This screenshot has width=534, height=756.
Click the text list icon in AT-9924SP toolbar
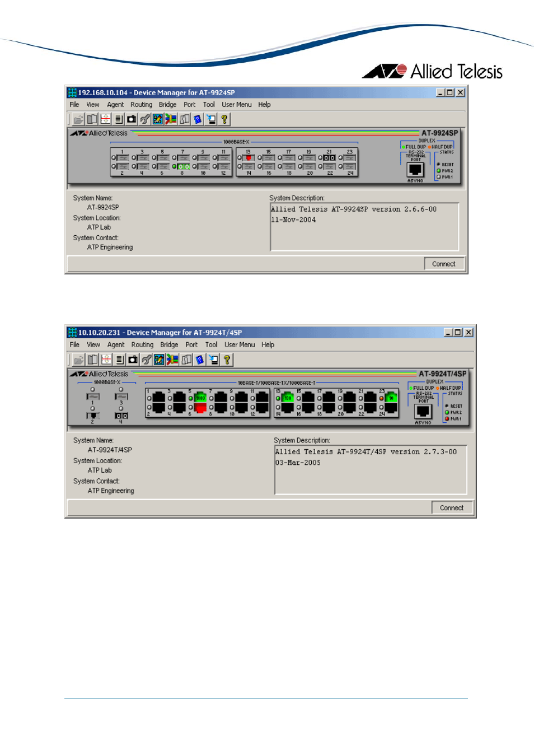tap(118, 119)
